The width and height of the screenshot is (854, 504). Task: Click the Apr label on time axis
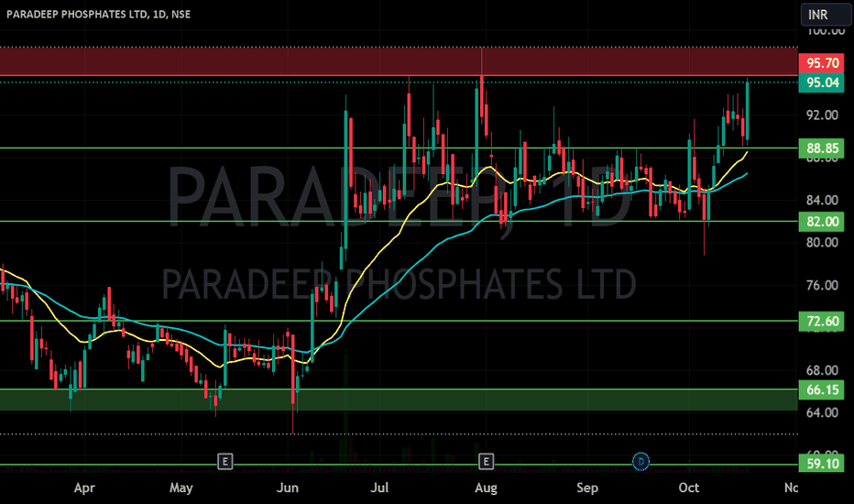click(x=84, y=488)
